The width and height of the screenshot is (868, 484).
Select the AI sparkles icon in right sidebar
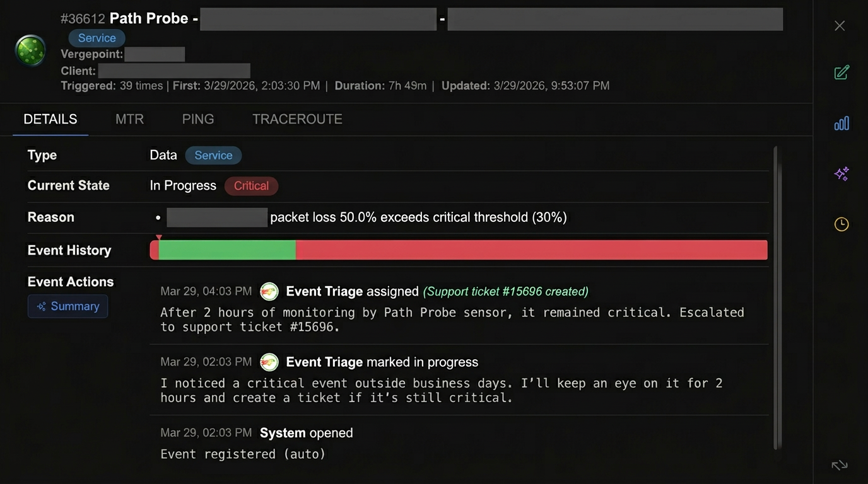point(842,173)
